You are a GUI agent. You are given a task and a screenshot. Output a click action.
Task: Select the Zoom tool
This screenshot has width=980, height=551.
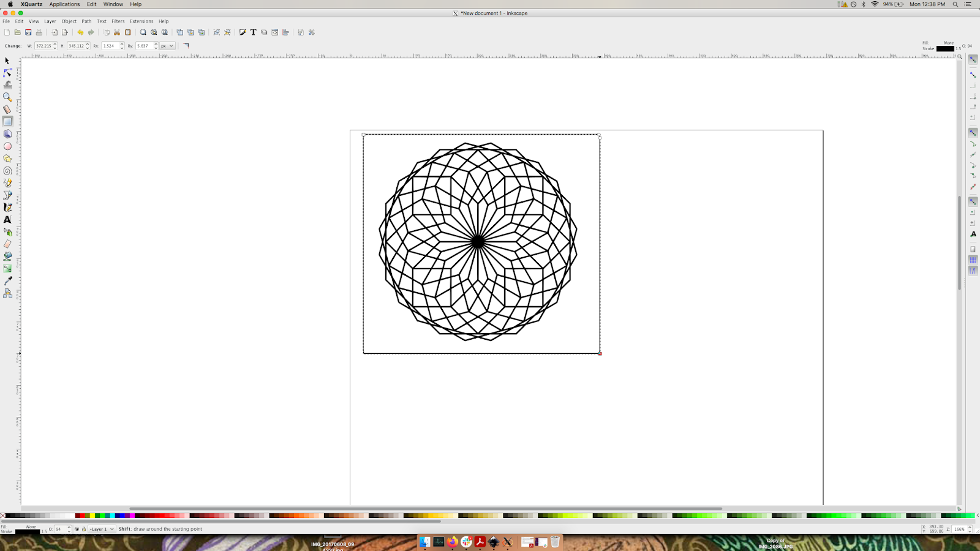point(7,96)
